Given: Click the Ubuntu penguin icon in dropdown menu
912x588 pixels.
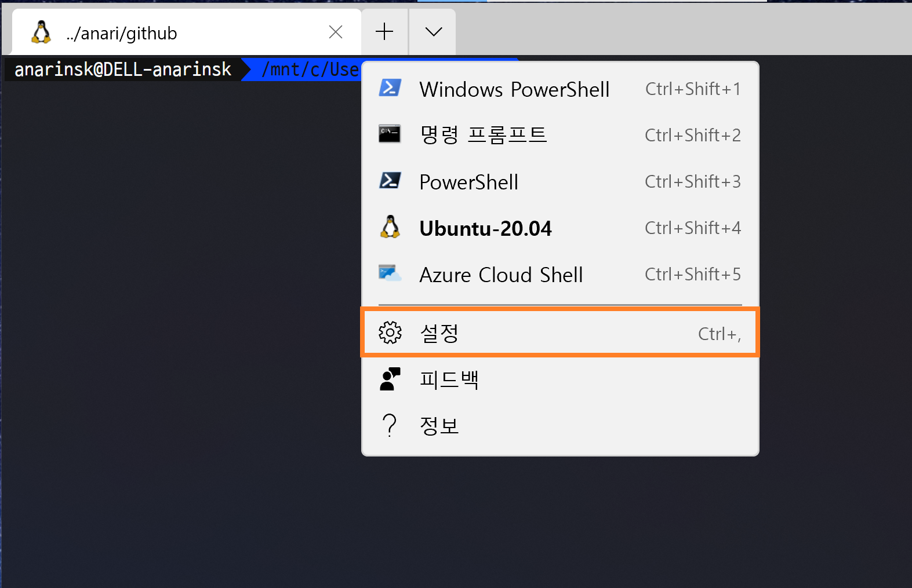Looking at the screenshot, I should 390,227.
